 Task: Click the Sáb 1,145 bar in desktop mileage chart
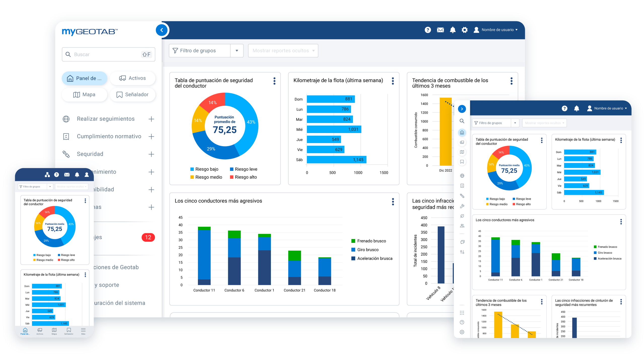click(336, 160)
